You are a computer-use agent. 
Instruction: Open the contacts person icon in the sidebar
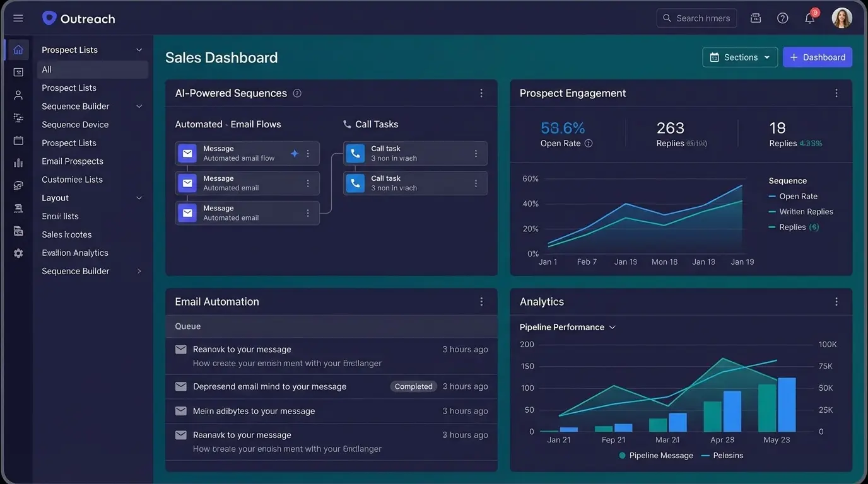[18, 95]
